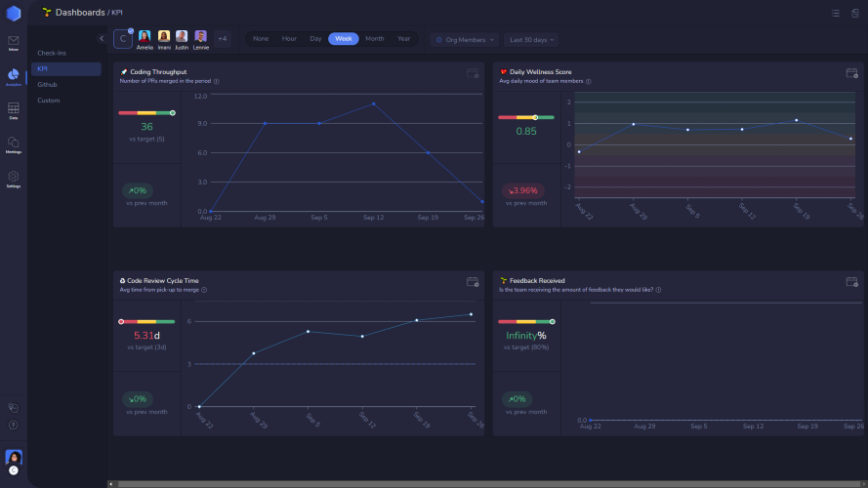The width and height of the screenshot is (868, 488).
Task: Open Settings gear in the sidebar
Action: click(14, 179)
